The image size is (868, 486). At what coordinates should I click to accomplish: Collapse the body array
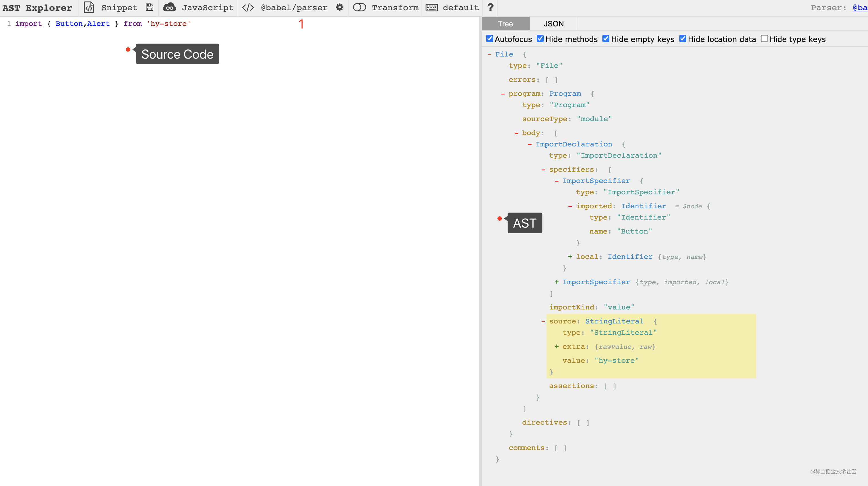(516, 133)
